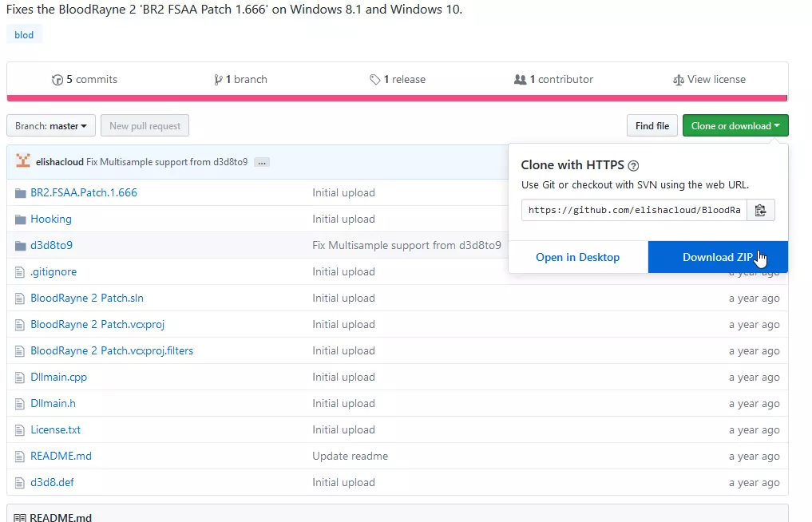Click the folder icon beside d3d8to9
812x522 pixels.
click(x=20, y=246)
